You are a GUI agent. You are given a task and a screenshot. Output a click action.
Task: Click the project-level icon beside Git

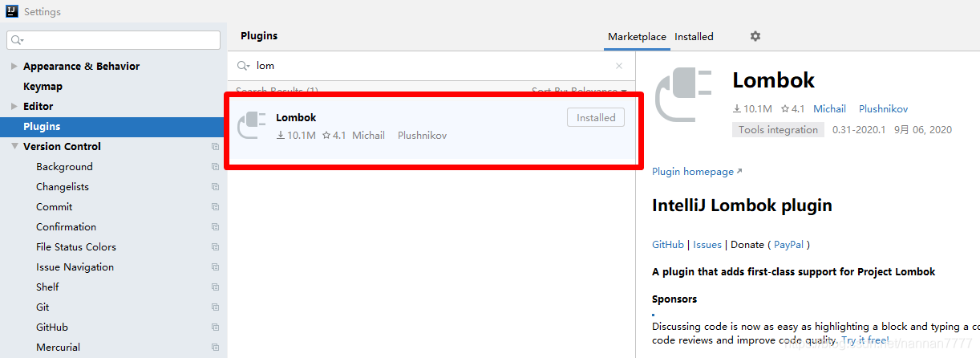pos(215,307)
